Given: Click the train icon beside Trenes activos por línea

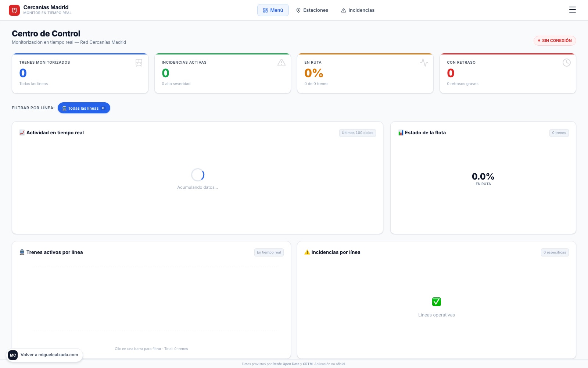Looking at the screenshot, I should tap(22, 252).
